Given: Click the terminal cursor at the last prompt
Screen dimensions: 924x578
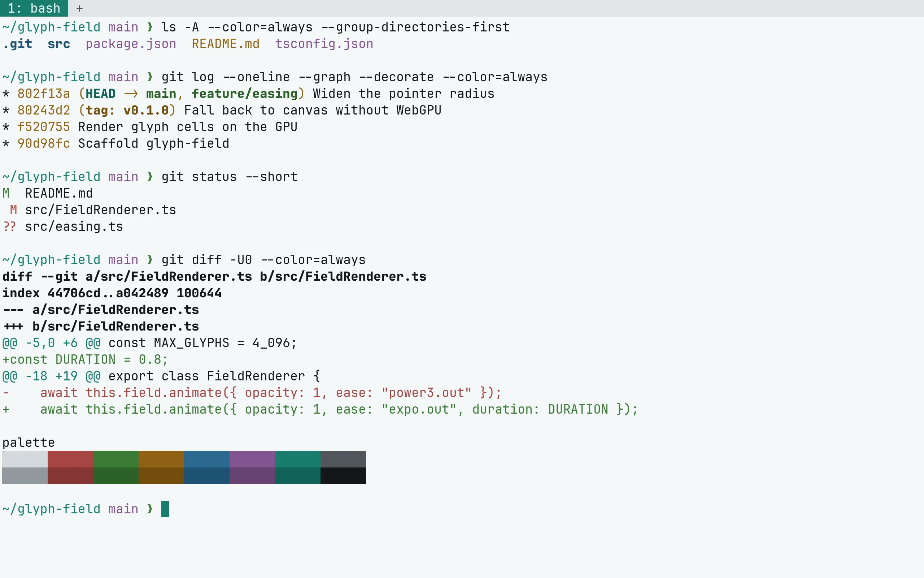Looking at the screenshot, I should click(165, 509).
